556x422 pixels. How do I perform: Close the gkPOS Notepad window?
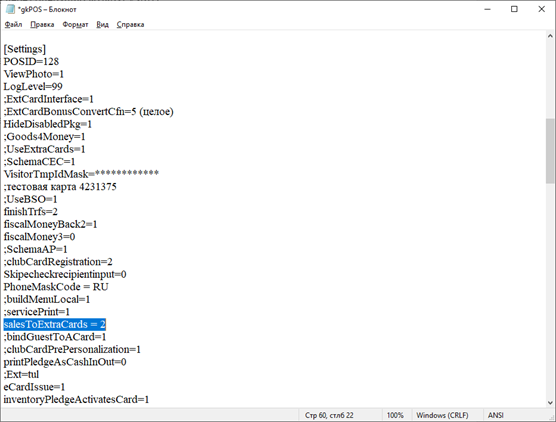click(x=541, y=9)
